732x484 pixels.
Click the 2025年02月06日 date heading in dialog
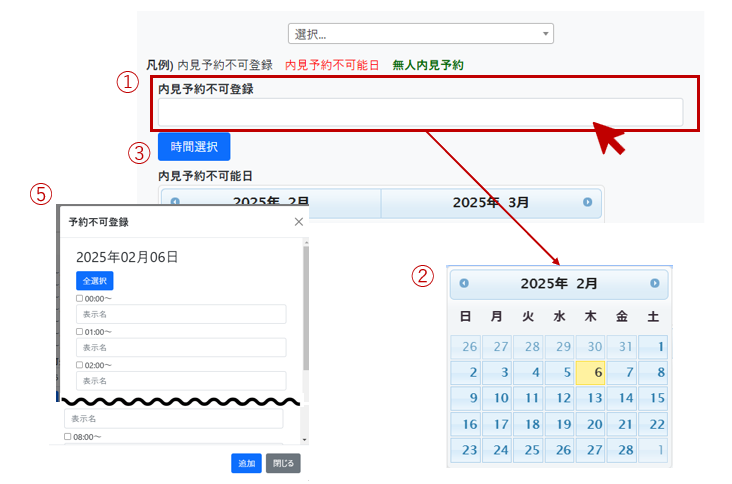click(127, 257)
